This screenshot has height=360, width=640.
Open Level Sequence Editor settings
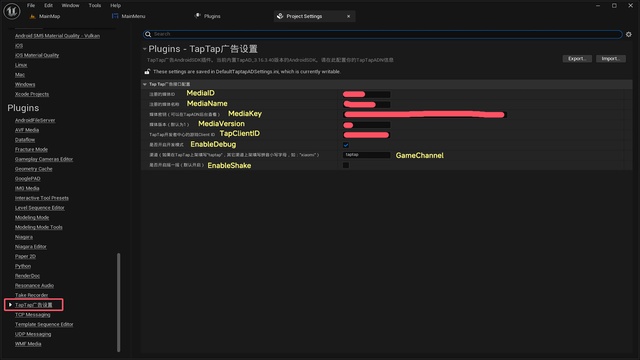(x=40, y=208)
